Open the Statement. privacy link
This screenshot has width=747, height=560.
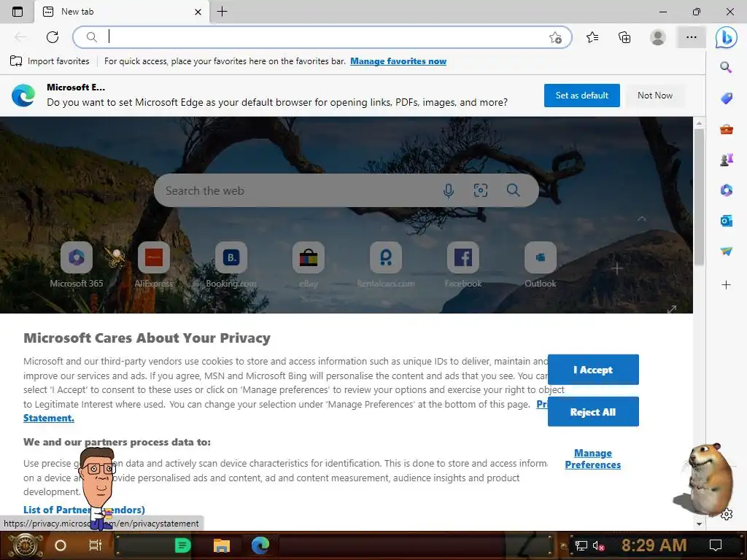pyautogui.click(x=49, y=418)
